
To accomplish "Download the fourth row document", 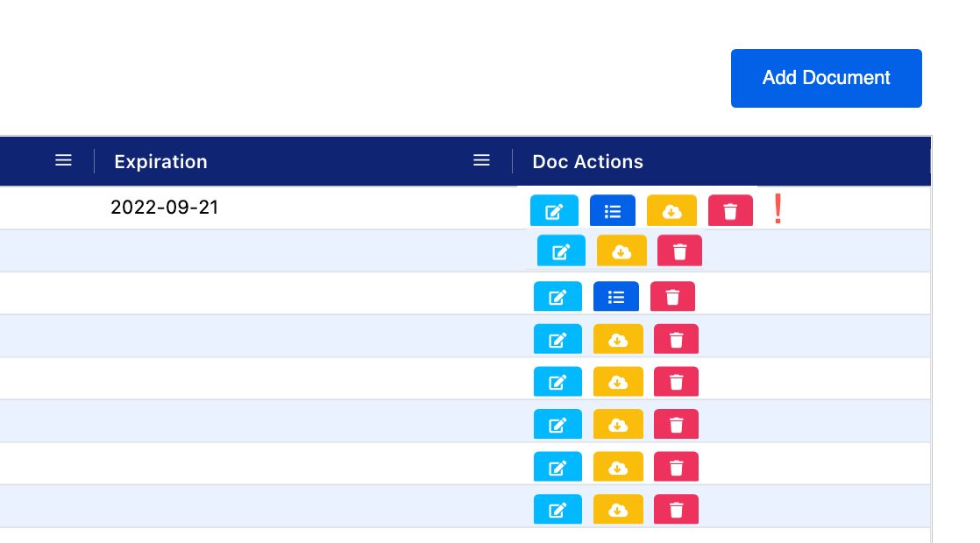I will point(618,340).
